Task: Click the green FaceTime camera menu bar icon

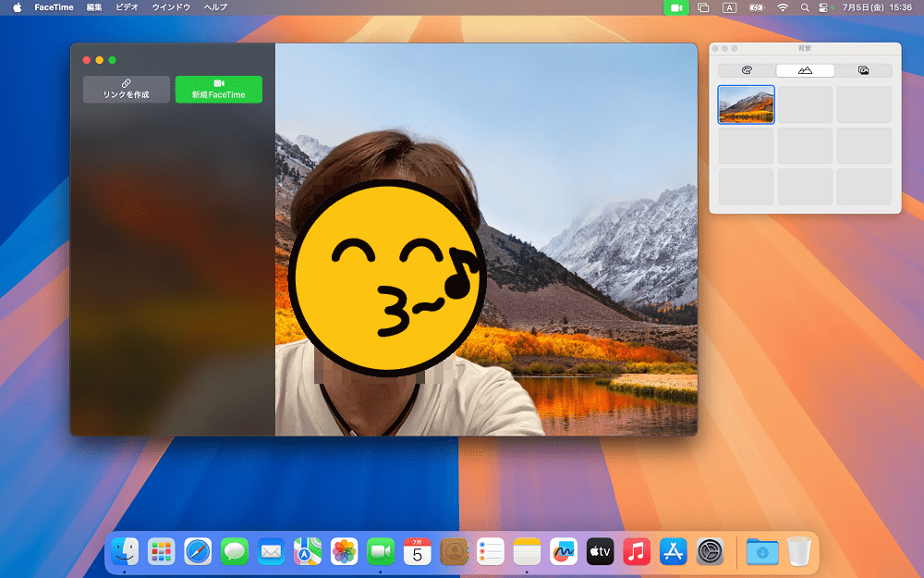Action: (676, 7)
